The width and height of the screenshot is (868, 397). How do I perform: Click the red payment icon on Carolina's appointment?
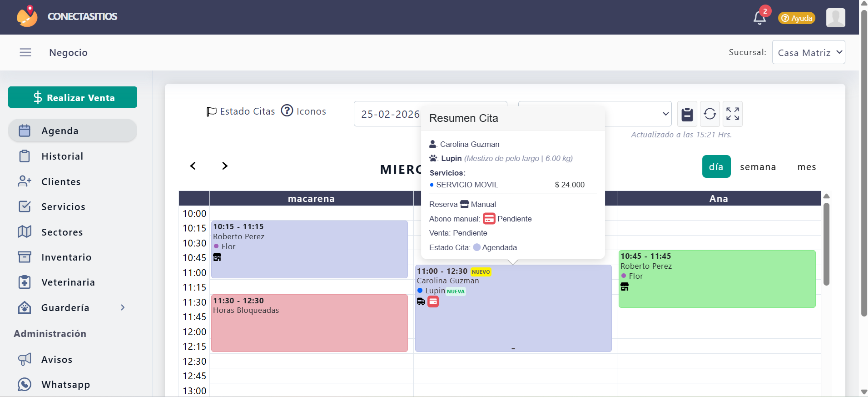[433, 302]
